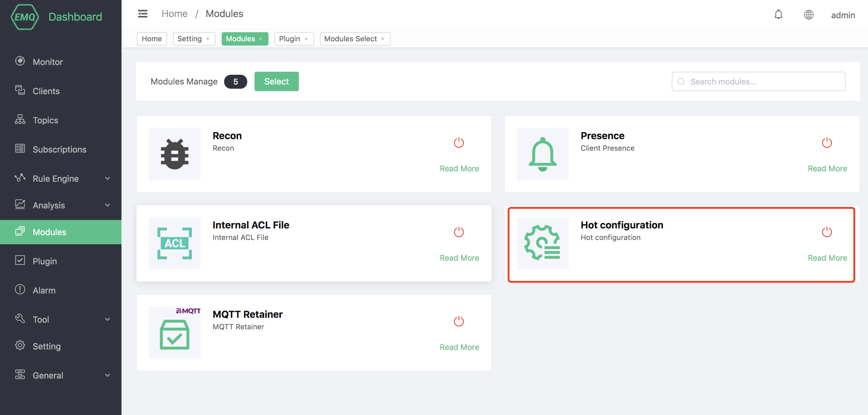This screenshot has width=868, height=415.
Task: Focus the Search modules input field
Action: coord(758,81)
